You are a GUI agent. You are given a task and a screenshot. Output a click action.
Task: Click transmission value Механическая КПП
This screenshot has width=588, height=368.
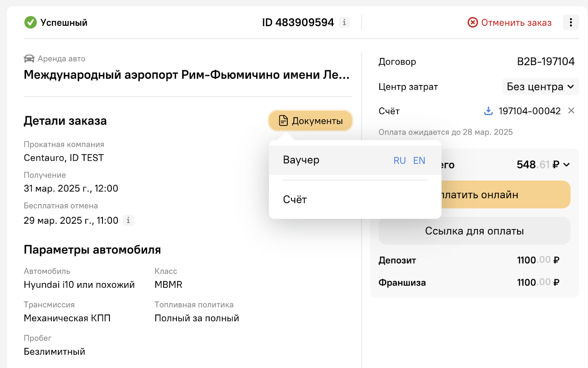[67, 318]
